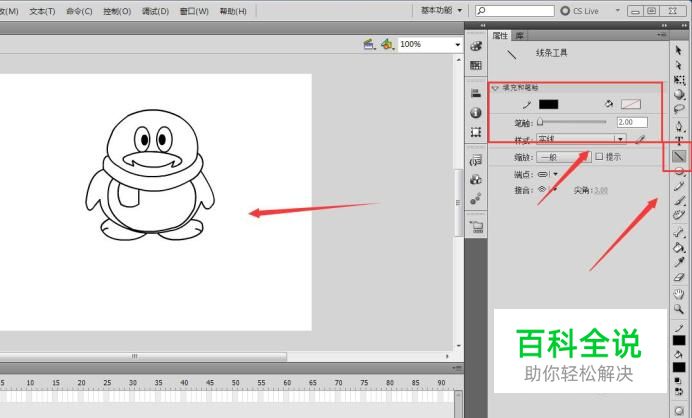The height and width of the screenshot is (418, 692).
Task: Open the Align panel icon
Action: 476,93
